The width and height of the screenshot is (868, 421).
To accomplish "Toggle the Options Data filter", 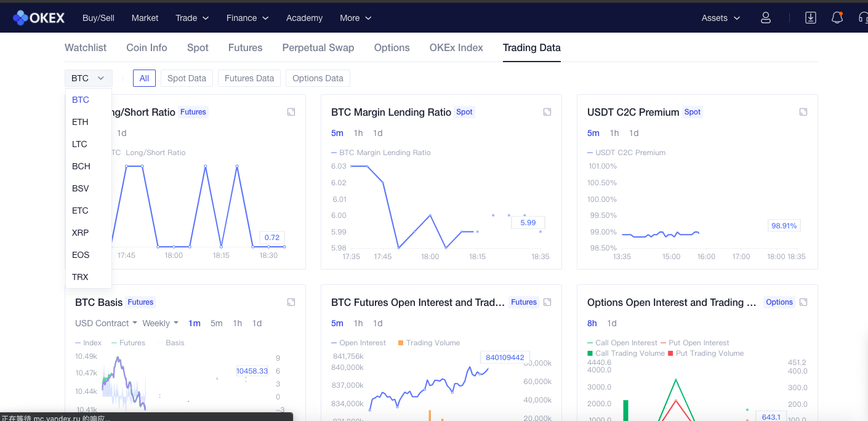I will pos(318,78).
